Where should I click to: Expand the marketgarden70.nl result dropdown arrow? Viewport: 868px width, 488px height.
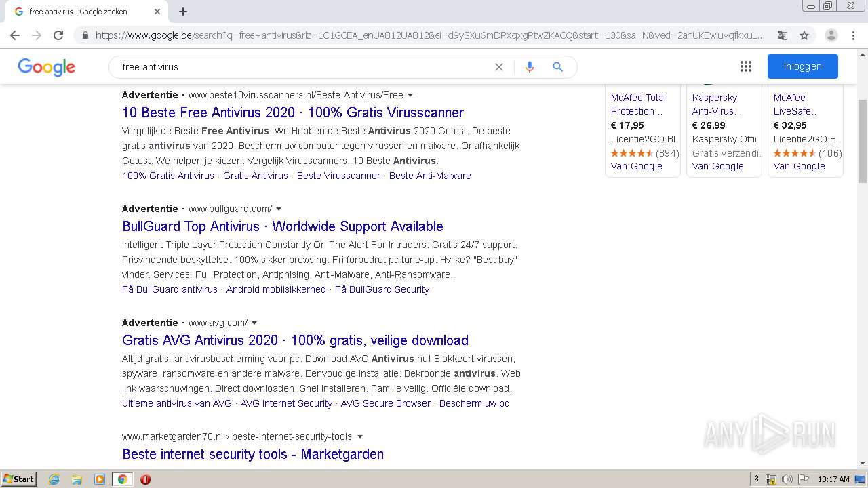(x=360, y=437)
